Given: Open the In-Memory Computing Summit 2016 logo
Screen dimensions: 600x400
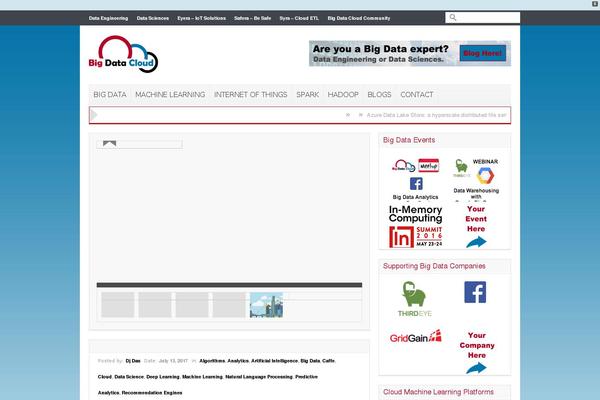Looking at the screenshot, I should (x=416, y=226).
